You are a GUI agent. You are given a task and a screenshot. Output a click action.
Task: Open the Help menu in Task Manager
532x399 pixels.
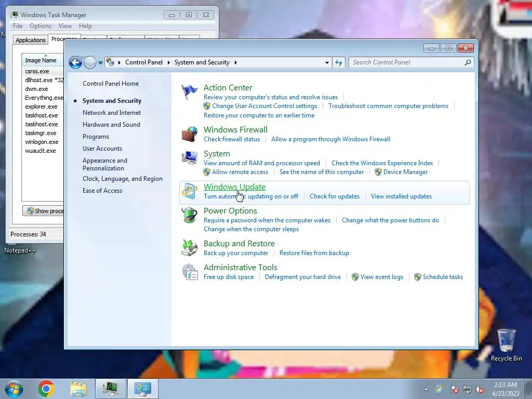pos(85,26)
